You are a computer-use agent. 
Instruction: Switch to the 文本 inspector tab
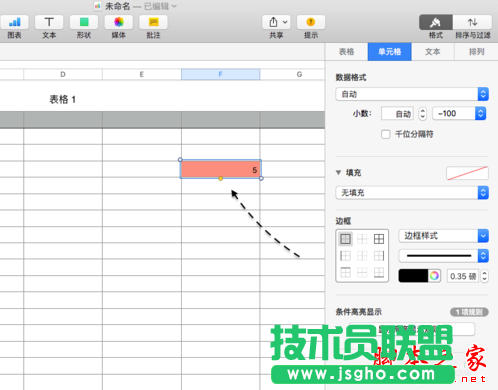[x=433, y=52]
